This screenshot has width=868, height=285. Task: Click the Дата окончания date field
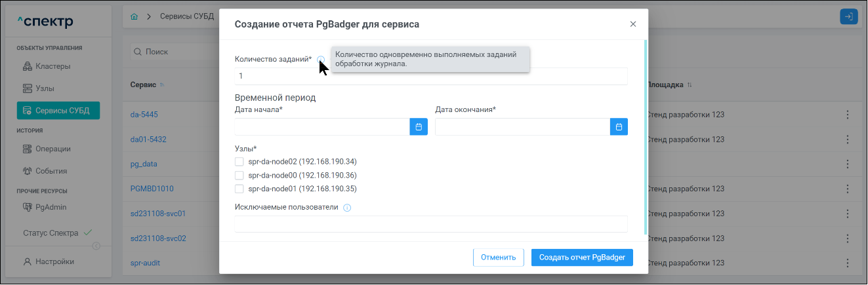[522, 126]
